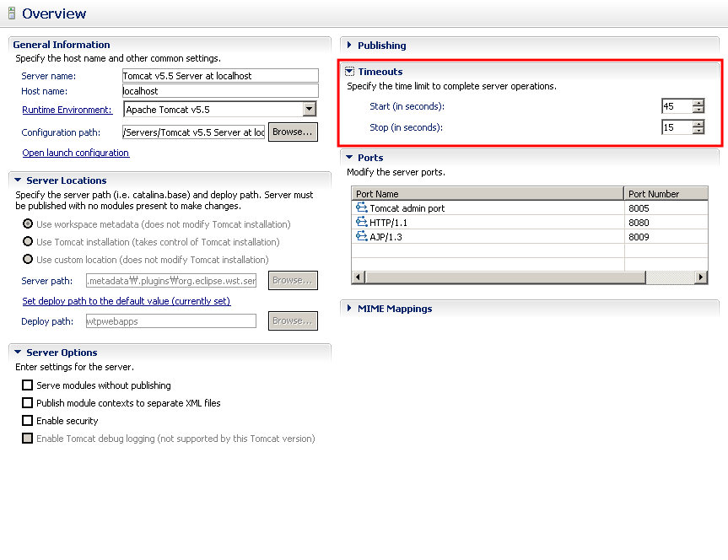Click the server Overview page icon

(12, 13)
